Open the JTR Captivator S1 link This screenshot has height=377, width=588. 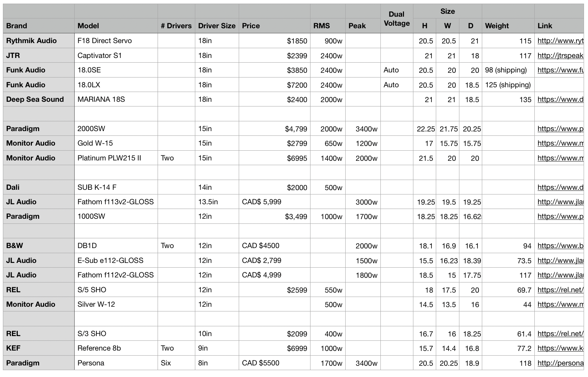[x=560, y=56]
